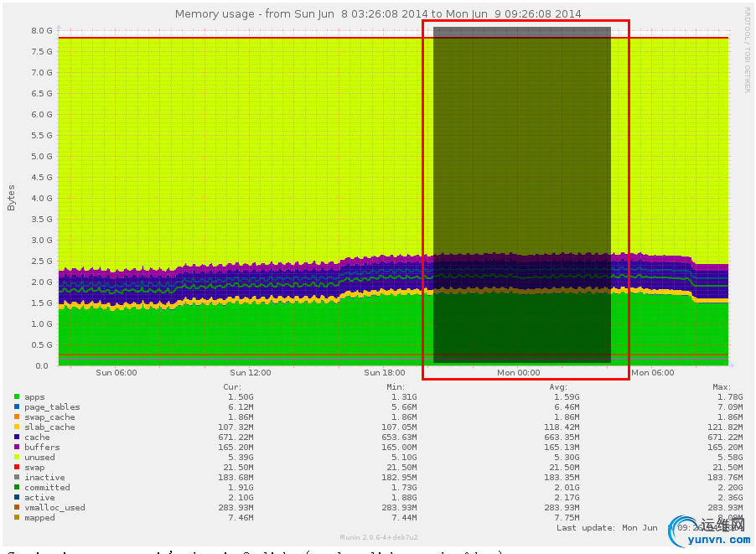Click the committed min value 1.73G
Screen dimensions: 756x554
click(x=404, y=488)
